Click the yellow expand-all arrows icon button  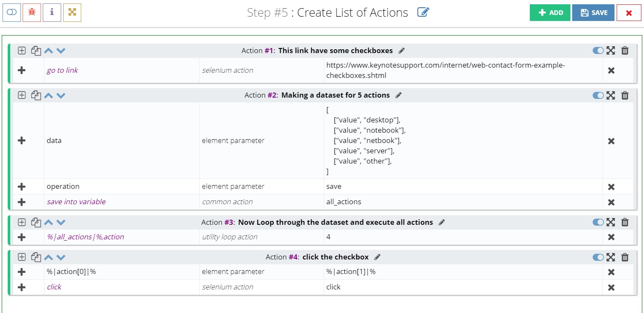pos(72,12)
